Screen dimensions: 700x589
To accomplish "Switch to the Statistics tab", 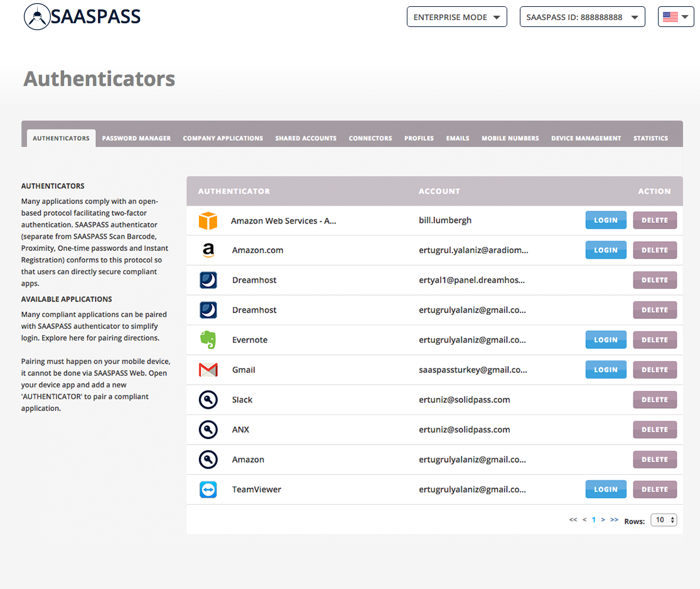I will pos(650,138).
